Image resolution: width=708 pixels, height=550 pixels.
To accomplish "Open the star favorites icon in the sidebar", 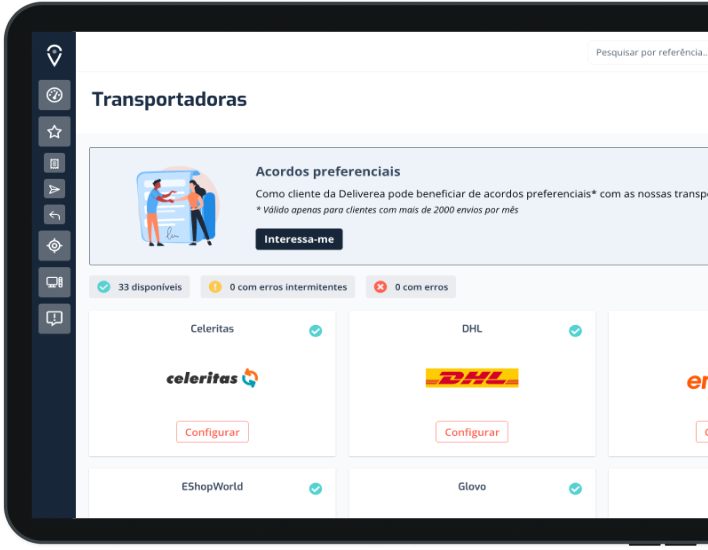I will click(54, 132).
